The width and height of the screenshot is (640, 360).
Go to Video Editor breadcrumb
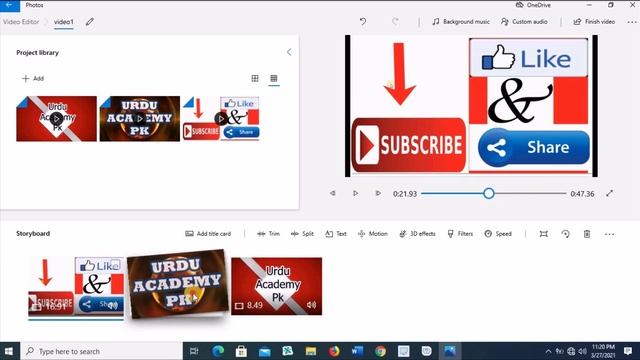[x=21, y=22]
